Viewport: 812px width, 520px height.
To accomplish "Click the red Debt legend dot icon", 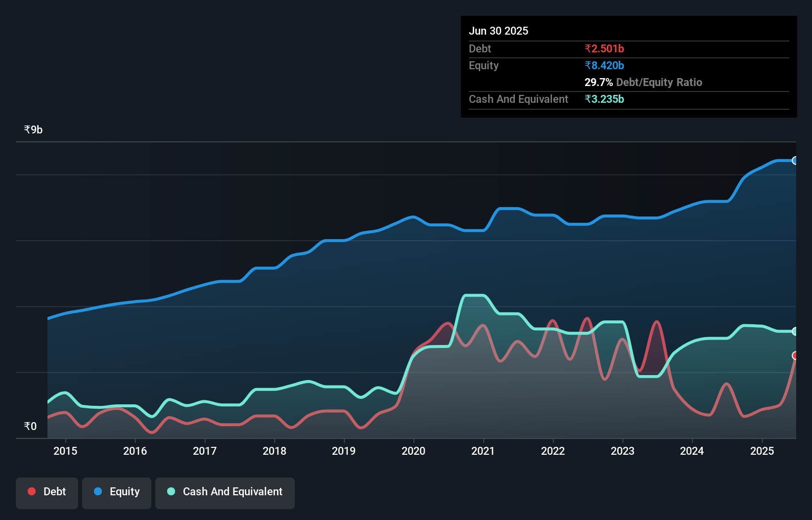I will [x=31, y=491].
